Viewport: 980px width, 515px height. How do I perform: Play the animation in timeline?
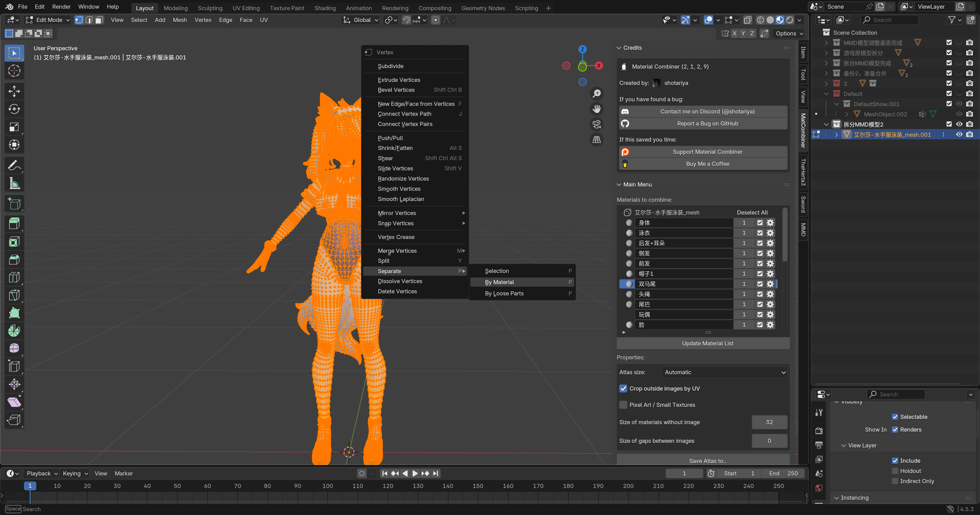[415, 473]
